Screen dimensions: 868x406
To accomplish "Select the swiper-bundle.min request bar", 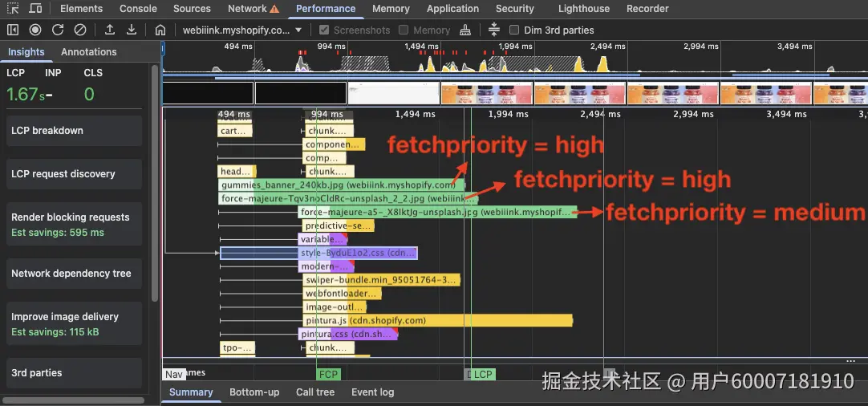I will [x=381, y=280].
